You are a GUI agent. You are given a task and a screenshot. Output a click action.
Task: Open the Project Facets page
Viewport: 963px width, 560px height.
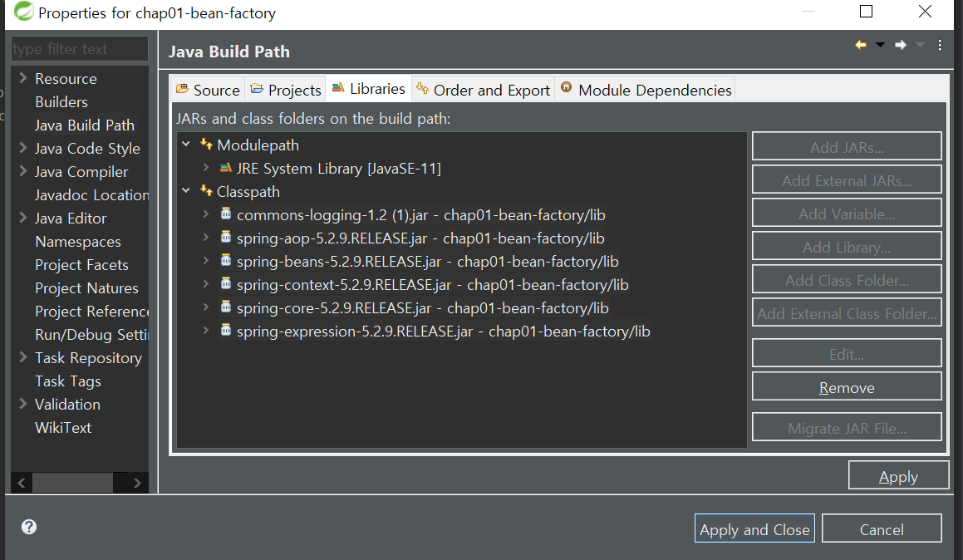coord(81,265)
